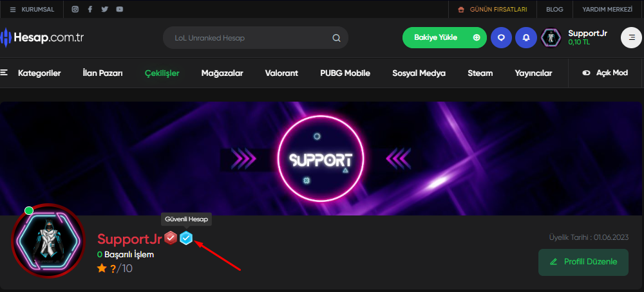Open the round user menu button
644x292 pixels.
point(631,38)
